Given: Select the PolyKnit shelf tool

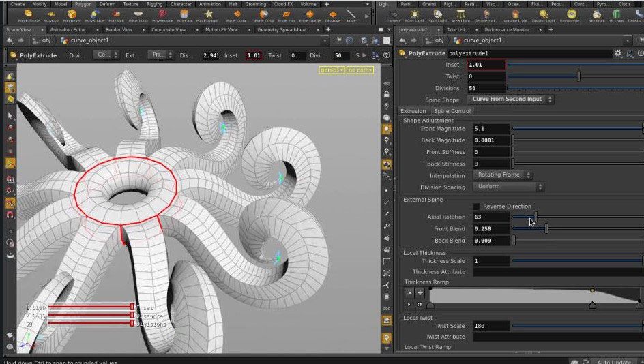Looking at the screenshot, I should pos(51,16).
